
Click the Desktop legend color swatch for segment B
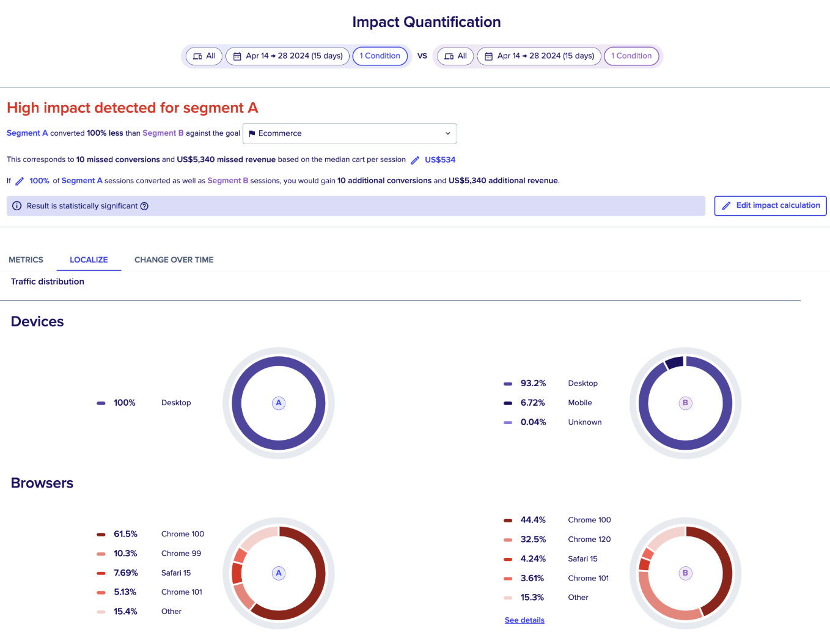point(507,383)
